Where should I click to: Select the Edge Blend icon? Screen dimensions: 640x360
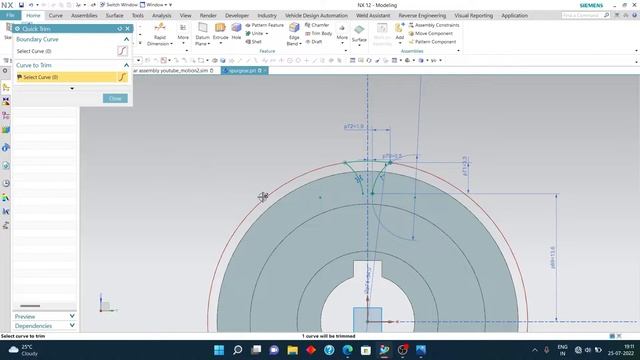294,27
